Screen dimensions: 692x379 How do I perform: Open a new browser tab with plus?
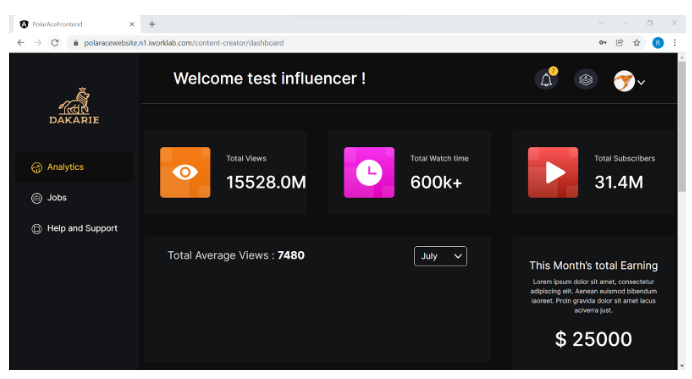click(x=152, y=24)
